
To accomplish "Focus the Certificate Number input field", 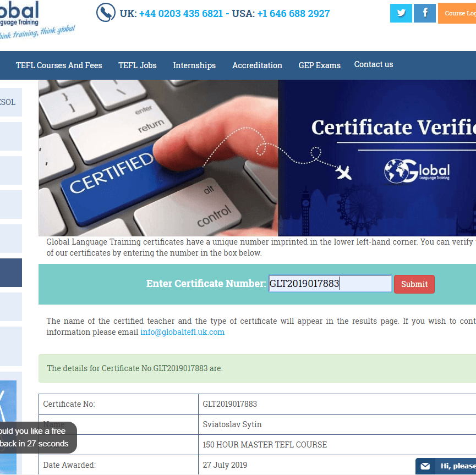I will point(330,284).
